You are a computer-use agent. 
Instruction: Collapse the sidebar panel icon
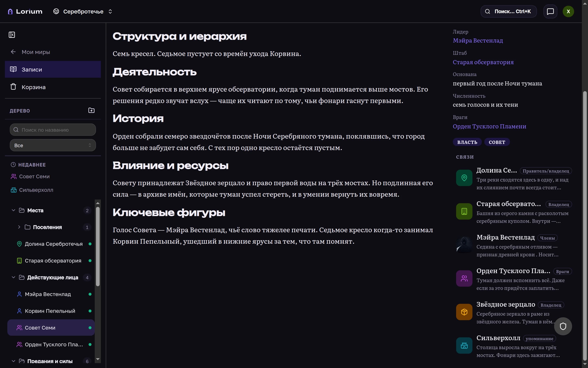click(12, 35)
